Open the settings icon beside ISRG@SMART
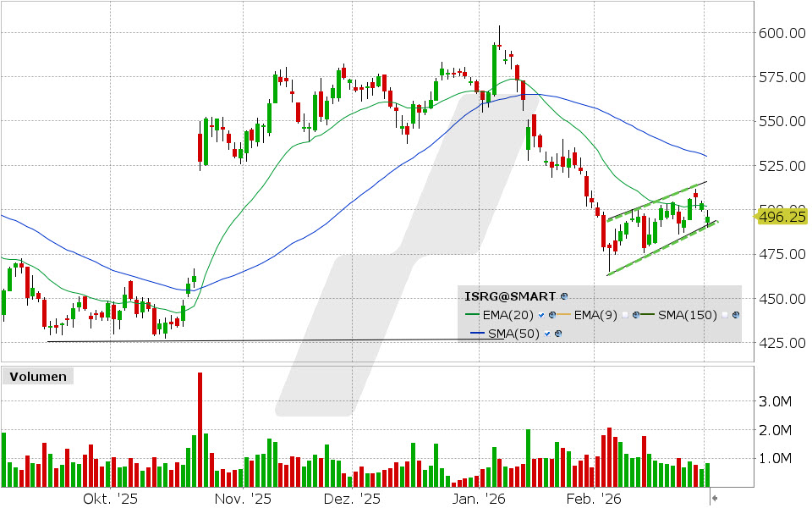812x508 pixels. tap(564, 296)
